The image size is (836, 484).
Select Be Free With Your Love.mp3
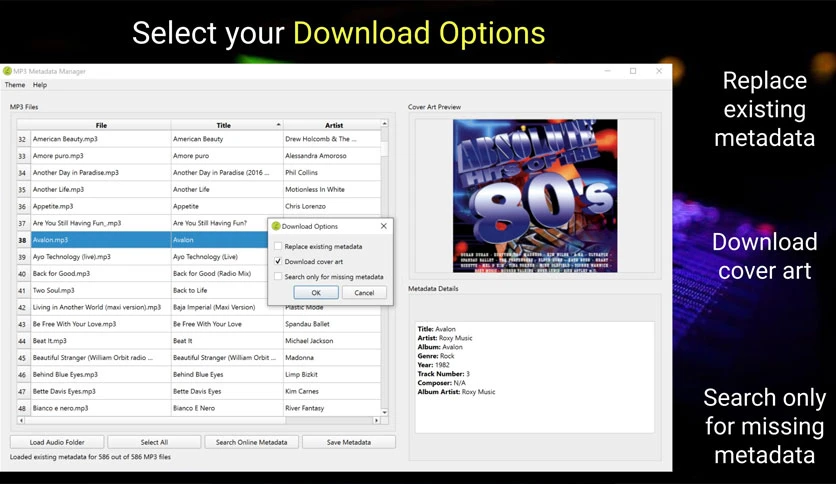[x=101, y=324]
